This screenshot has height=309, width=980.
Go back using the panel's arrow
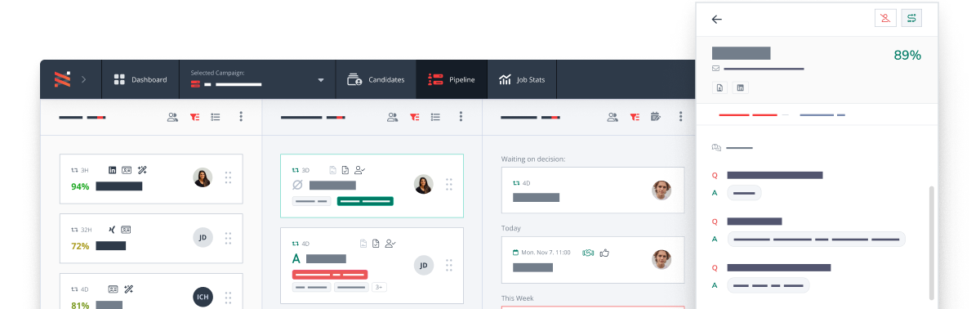717,19
